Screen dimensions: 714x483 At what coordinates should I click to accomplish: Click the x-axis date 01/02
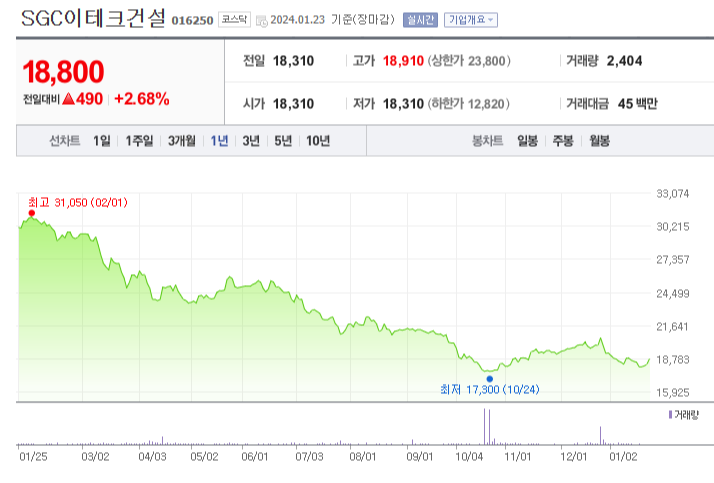pos(623,456)
